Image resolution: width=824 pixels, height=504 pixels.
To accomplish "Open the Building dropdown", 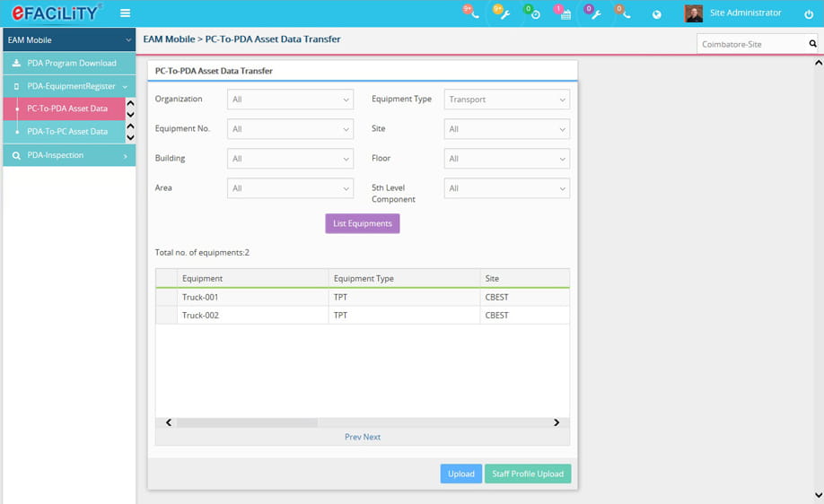I will (x=290, y=159).
